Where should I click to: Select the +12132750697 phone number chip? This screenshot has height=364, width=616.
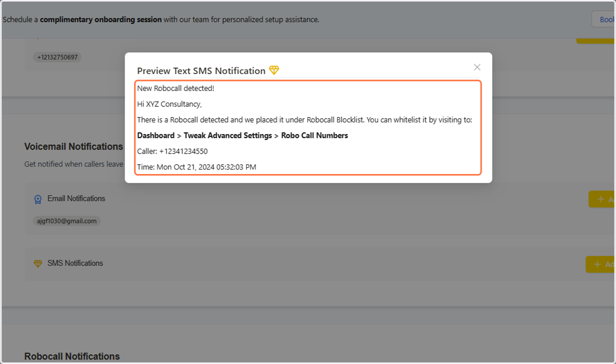[x=57, y=57]
